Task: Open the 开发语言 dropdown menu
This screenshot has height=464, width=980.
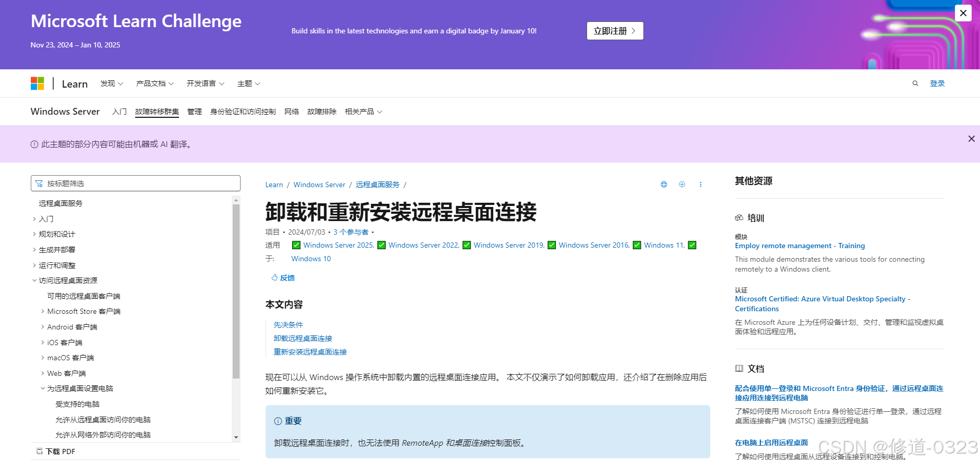Action: tap(206, 83)
